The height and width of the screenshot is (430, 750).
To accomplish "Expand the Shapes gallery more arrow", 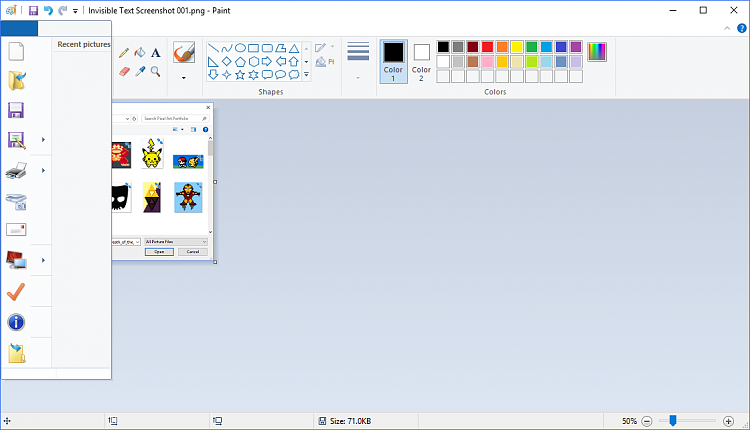I will [306, 75].
